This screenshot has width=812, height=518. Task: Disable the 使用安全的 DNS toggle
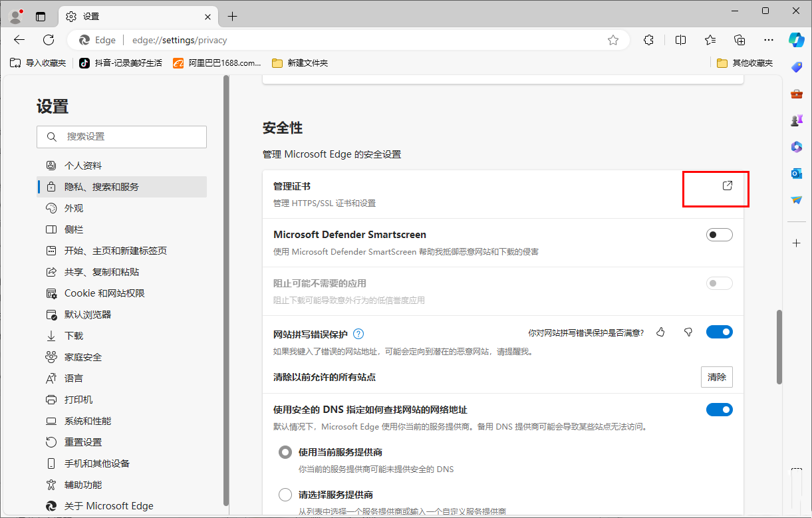pos(719,410)
